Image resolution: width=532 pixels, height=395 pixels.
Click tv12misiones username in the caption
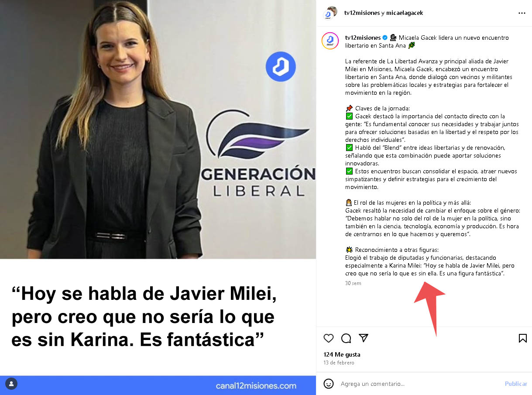pos(363,38)
